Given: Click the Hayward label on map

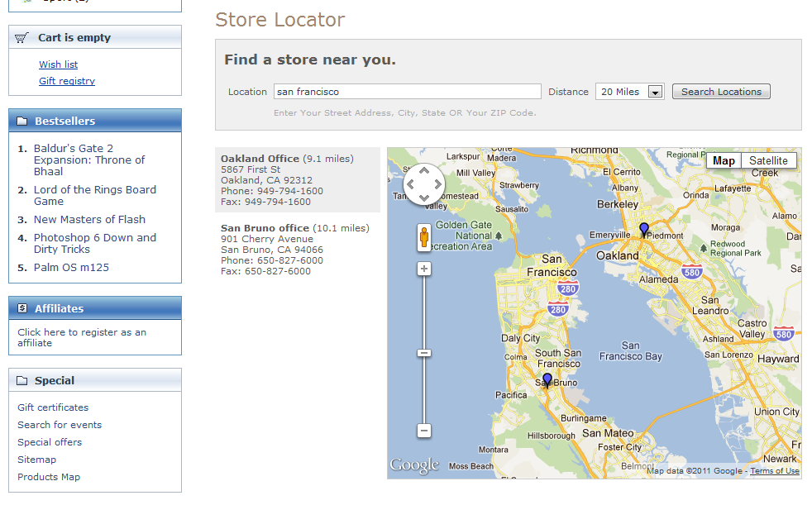Looking at the screenshot, I should [778, 359].
